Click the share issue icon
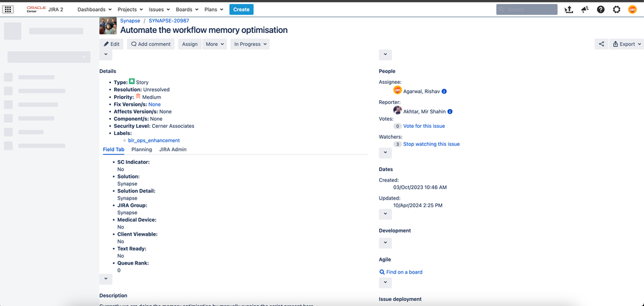The width and height of the screenshot is (644, 306). (601, 44)
